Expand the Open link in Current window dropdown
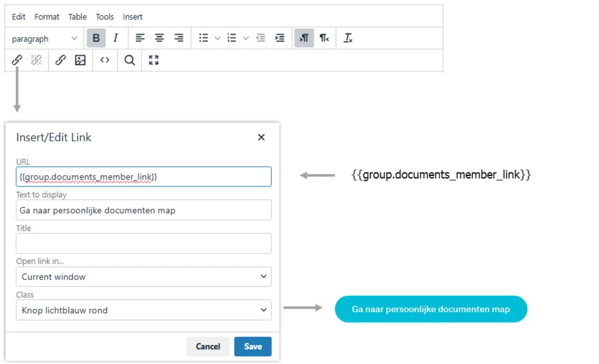599x364 pixels. pyautogui.click(x=143, y=277)
